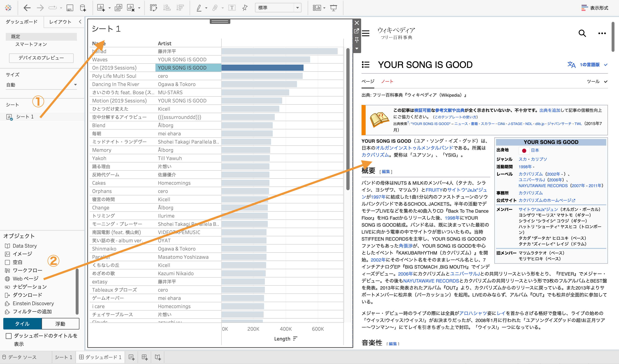Image resolution: width=619 pixels, height=364 pixels.
Task: Select スマートフォン device layout
Action: [31, 44]
